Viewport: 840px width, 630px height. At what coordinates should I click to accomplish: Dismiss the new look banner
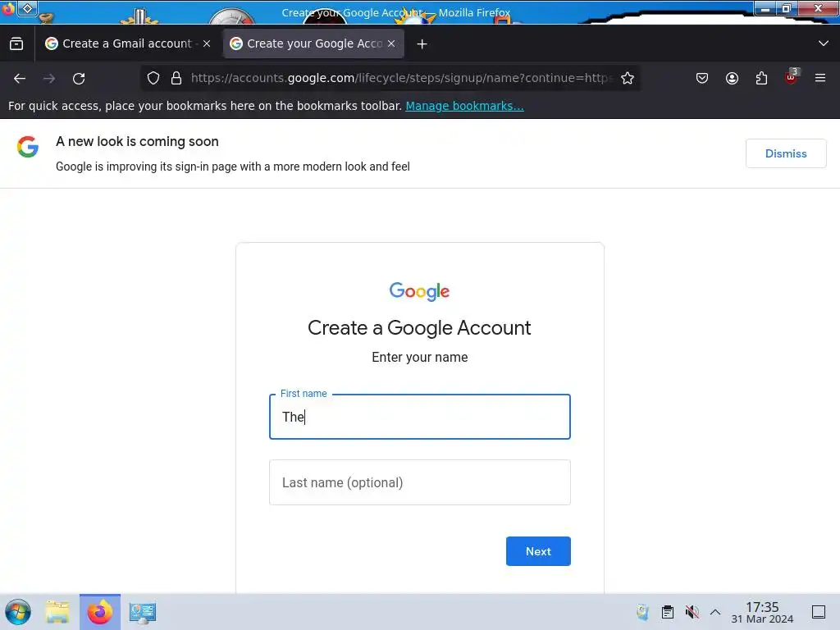786,153
